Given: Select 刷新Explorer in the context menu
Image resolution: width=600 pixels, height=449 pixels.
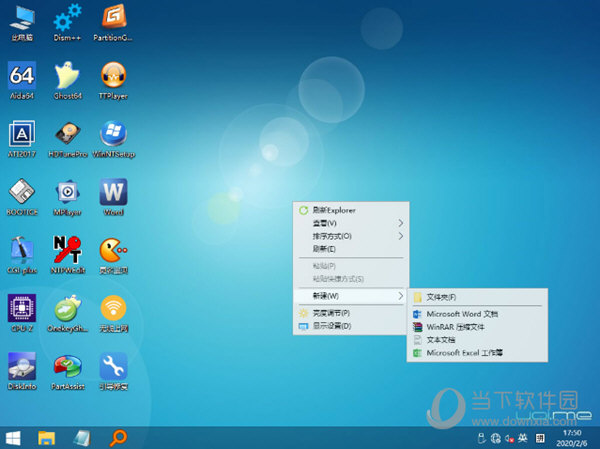Looking at the screenshot, I should point(334,210).
